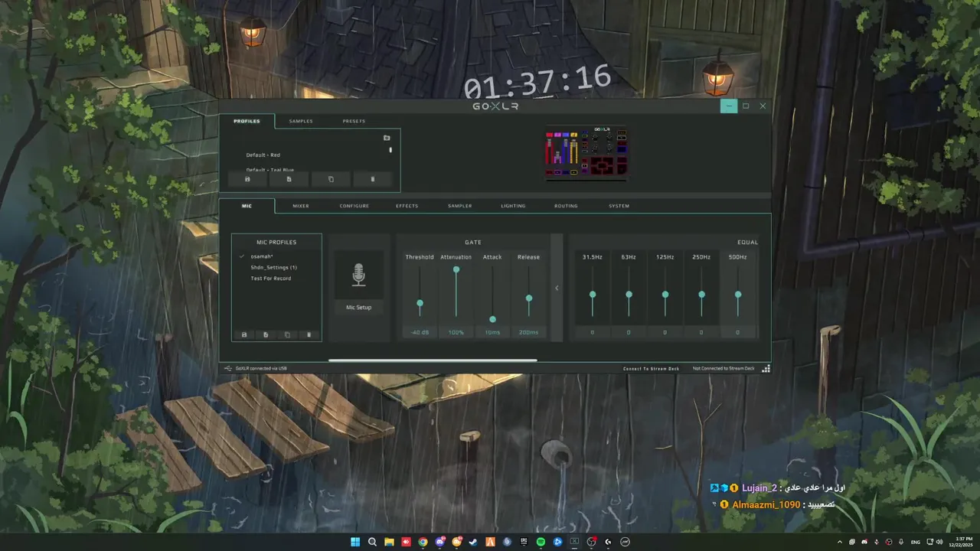Switch to the Samples tab
This screenshot has width=980, height=551.
click(x=301, y=121)
